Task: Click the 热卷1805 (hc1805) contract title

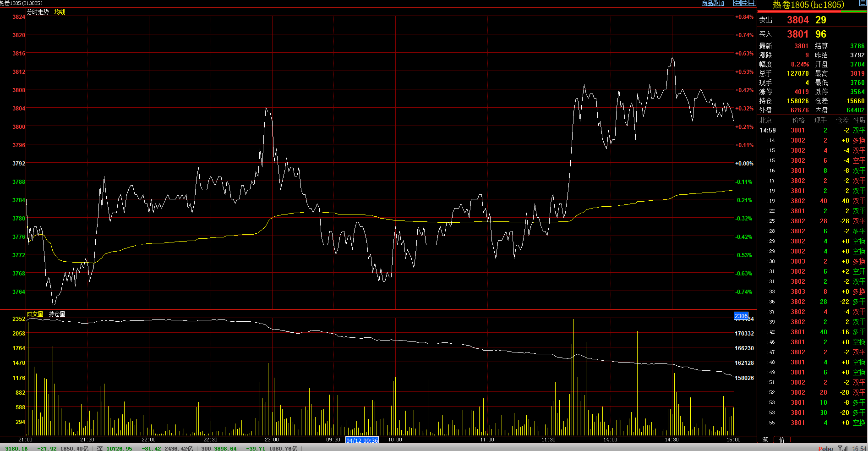Action: [808, 5]
